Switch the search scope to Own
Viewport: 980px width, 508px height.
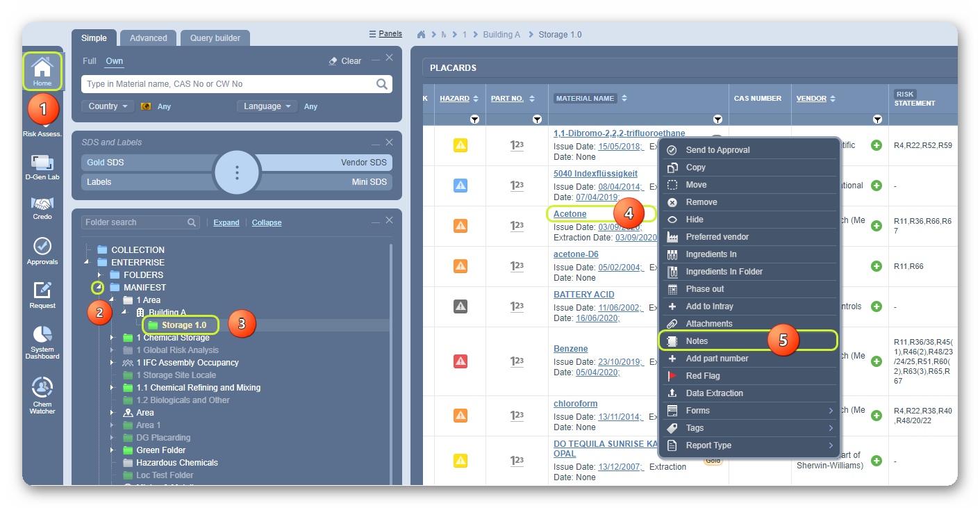(115, 61)
